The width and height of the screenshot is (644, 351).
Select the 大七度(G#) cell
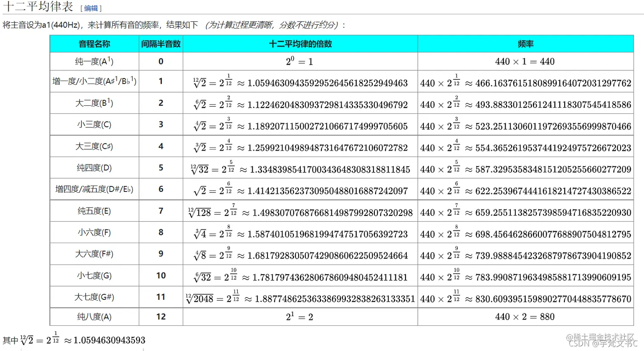click(x=95, y=297)
